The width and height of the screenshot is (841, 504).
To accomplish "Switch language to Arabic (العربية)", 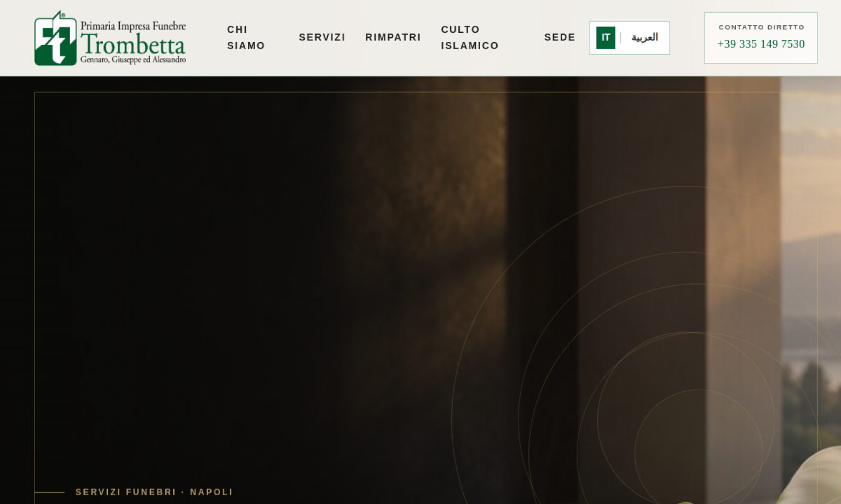I will (644, 38).
